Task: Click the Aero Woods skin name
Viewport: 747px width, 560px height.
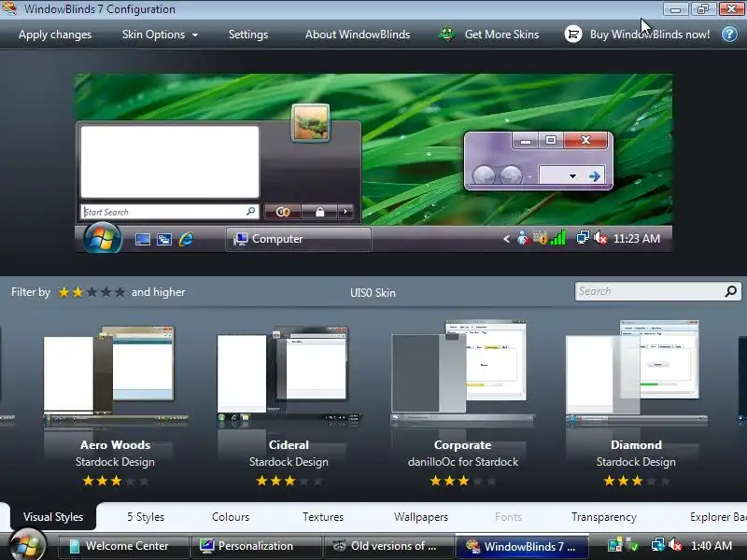Action: point(115,445)
